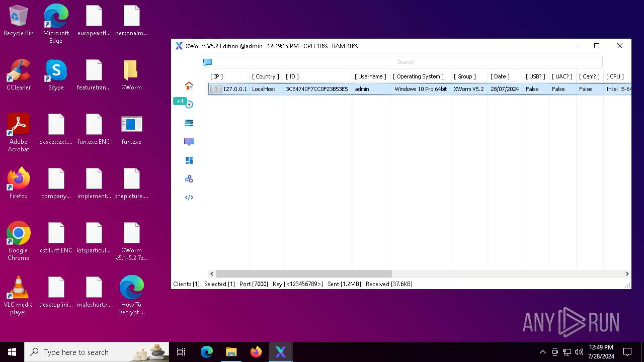Click the system volume tray icon
This screenshot has height=362, width=644.
pyautogui.click(x=579, y=352)
